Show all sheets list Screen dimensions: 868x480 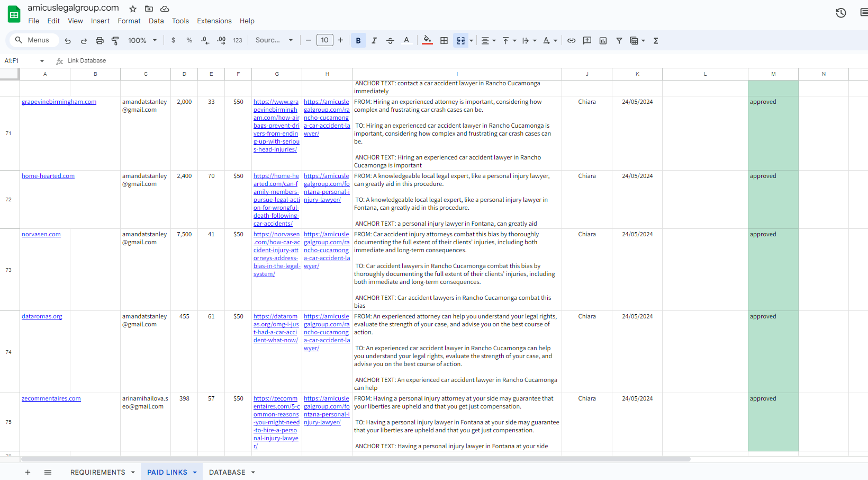pos(48,472)
